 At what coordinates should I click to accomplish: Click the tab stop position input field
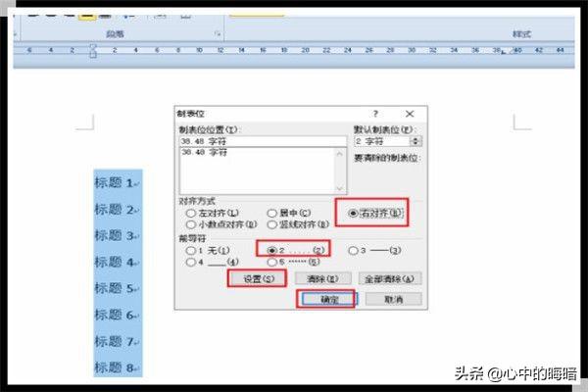pos(264,141)
